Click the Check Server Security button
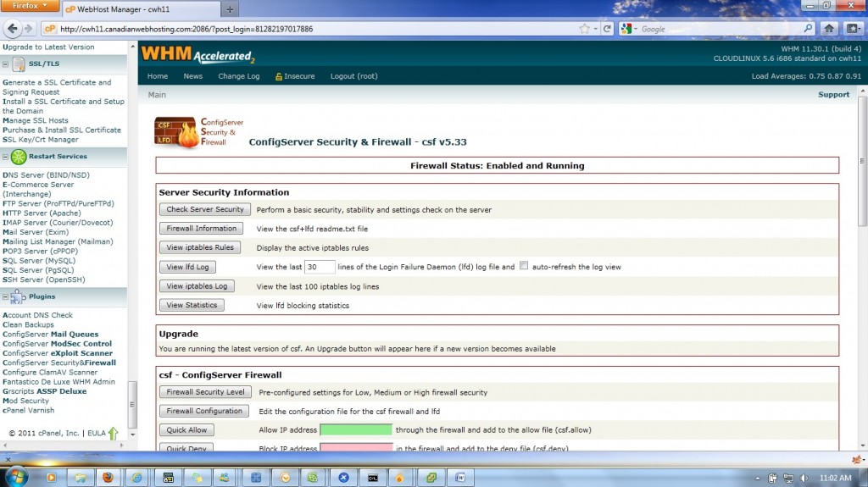Screen dimensions: 868x487 coord(205,209)
